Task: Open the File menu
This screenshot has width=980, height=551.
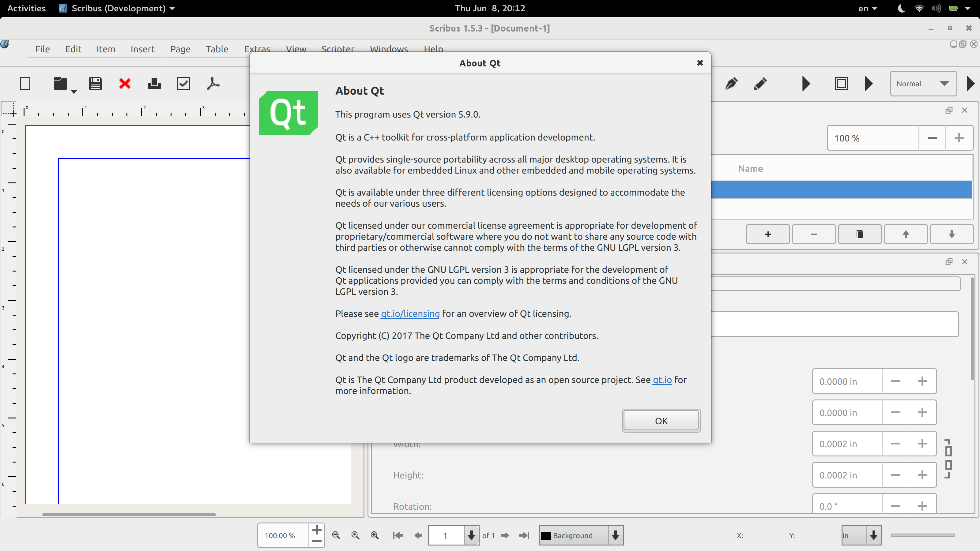Action: point(42,49)
